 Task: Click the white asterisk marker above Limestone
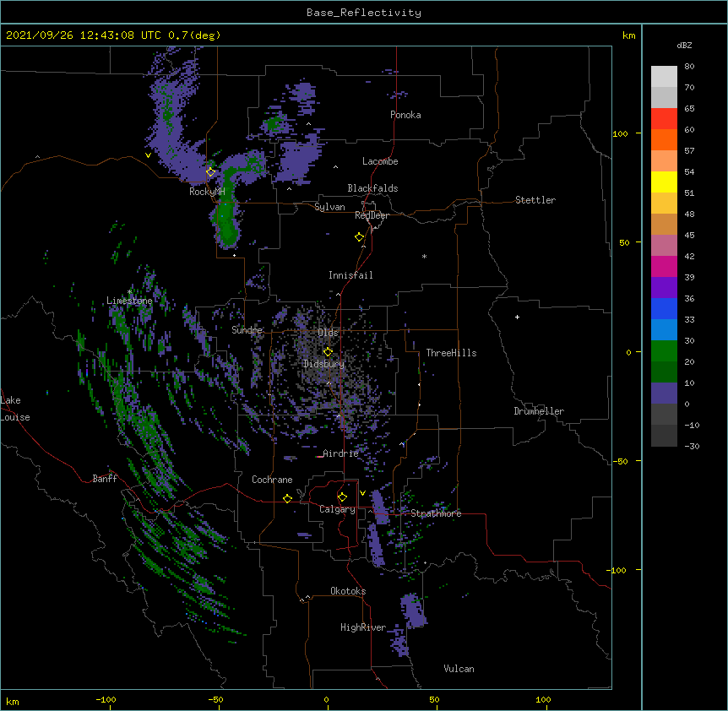tap(129, 291)
